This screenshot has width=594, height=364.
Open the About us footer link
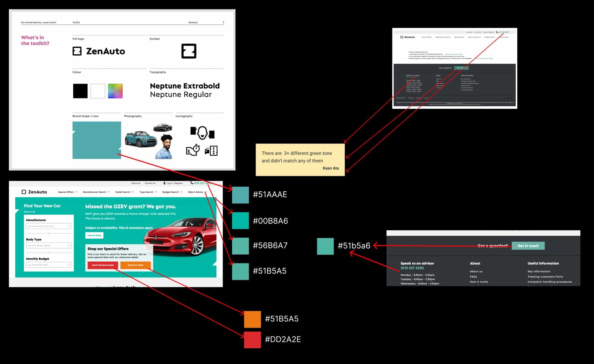(476, 272)
